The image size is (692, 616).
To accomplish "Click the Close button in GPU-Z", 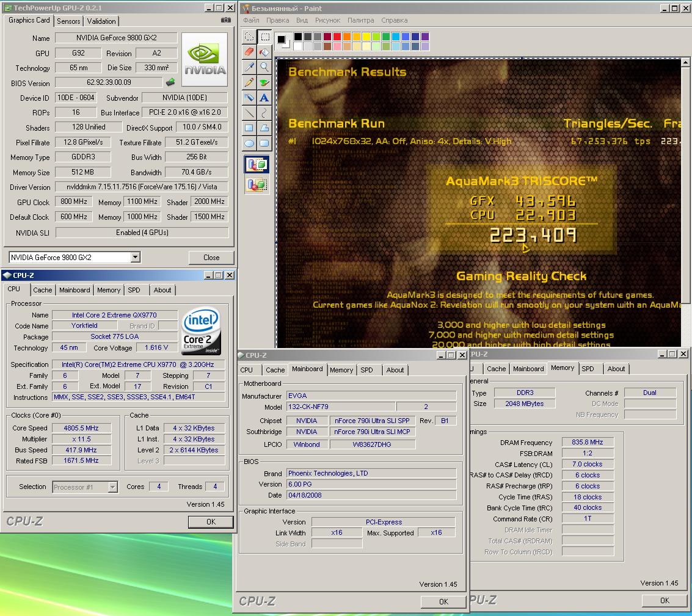I will (211, 257).
